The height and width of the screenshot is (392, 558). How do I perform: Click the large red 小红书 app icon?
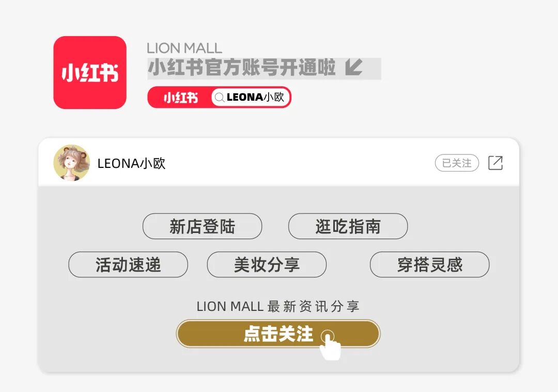90,73
